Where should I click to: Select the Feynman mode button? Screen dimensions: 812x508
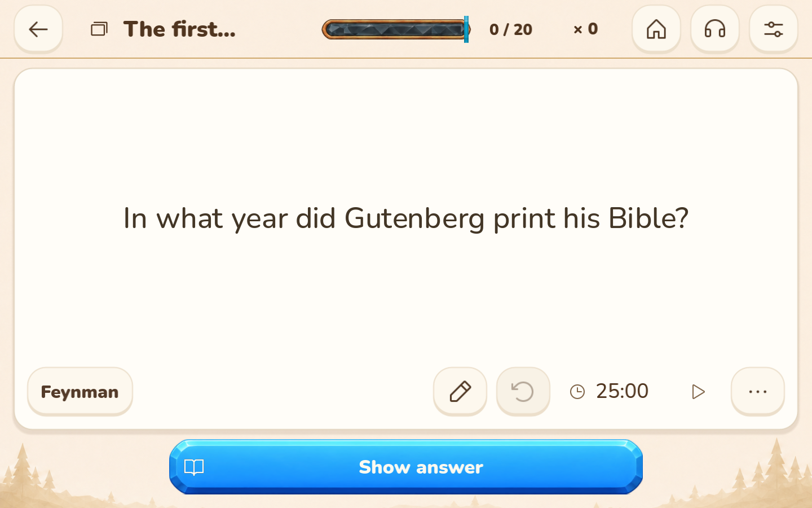pyautogui.click(x=80, y=391)
